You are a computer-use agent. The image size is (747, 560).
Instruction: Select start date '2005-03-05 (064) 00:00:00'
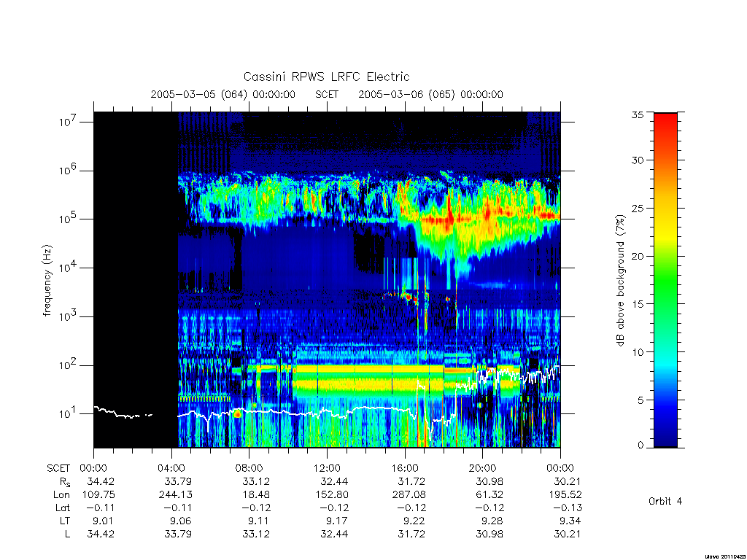tap(222, 94)
